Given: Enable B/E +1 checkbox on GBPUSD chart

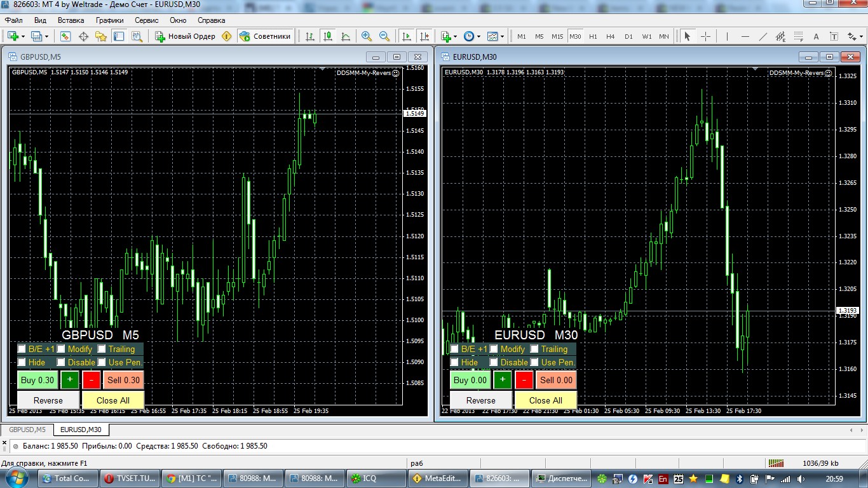Looking at the screenshot, I should pos(22,349).
